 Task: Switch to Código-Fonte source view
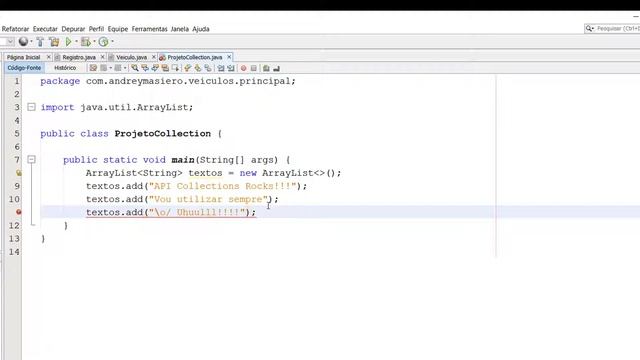[24, 68]
